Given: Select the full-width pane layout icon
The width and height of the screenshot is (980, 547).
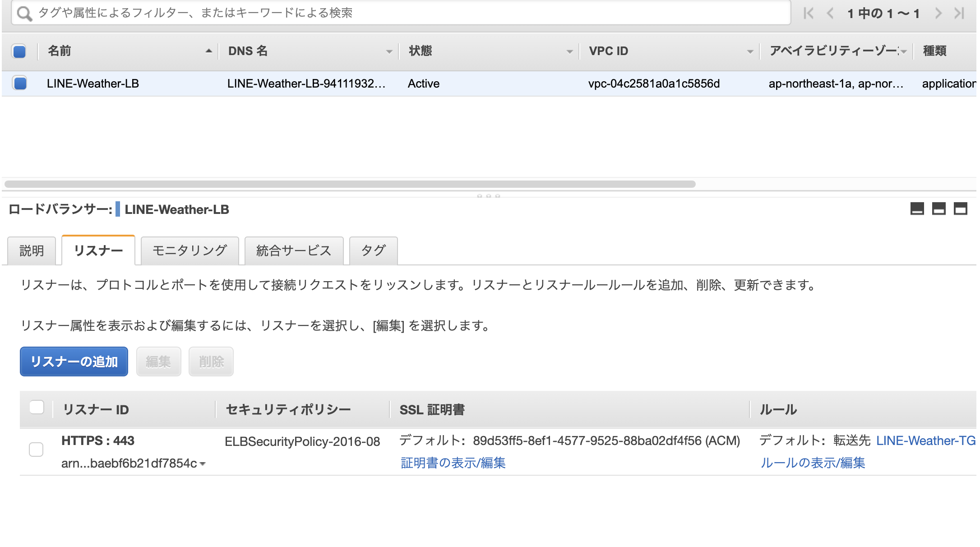Looking at the screenshot, I should tap(961, 209).
